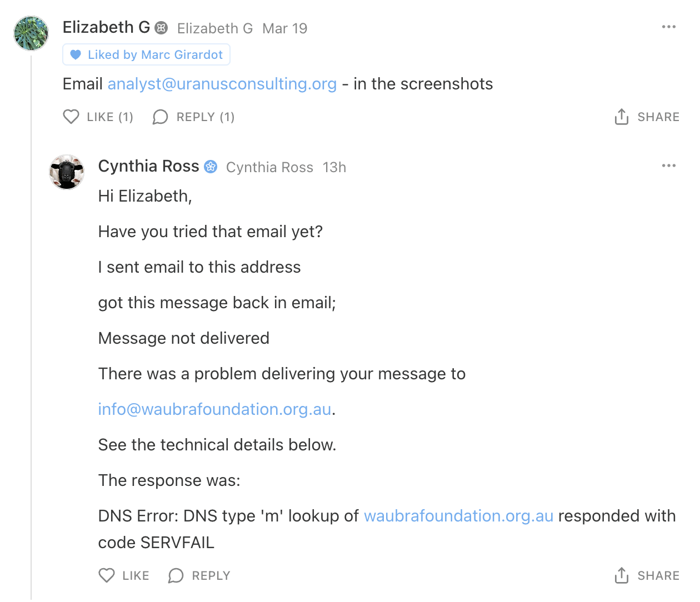Click reply bubble icon under Cynthia's reply
This screenshot has width=700, height=602.
176,575
